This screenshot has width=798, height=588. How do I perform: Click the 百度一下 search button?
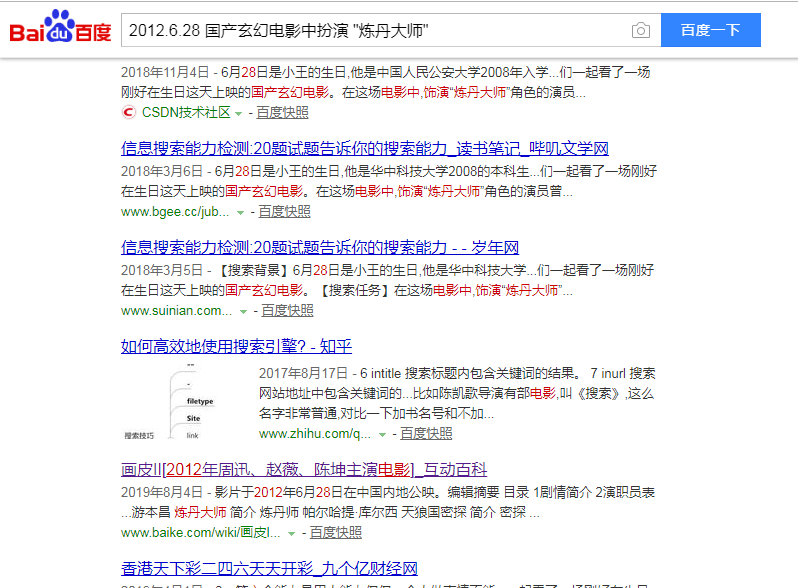coord(710,30)
